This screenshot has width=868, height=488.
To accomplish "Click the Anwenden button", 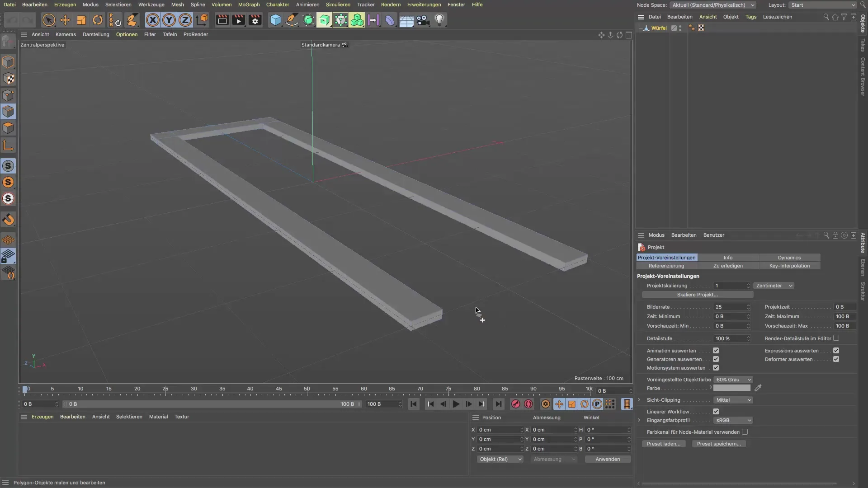I will pos(608,459).
